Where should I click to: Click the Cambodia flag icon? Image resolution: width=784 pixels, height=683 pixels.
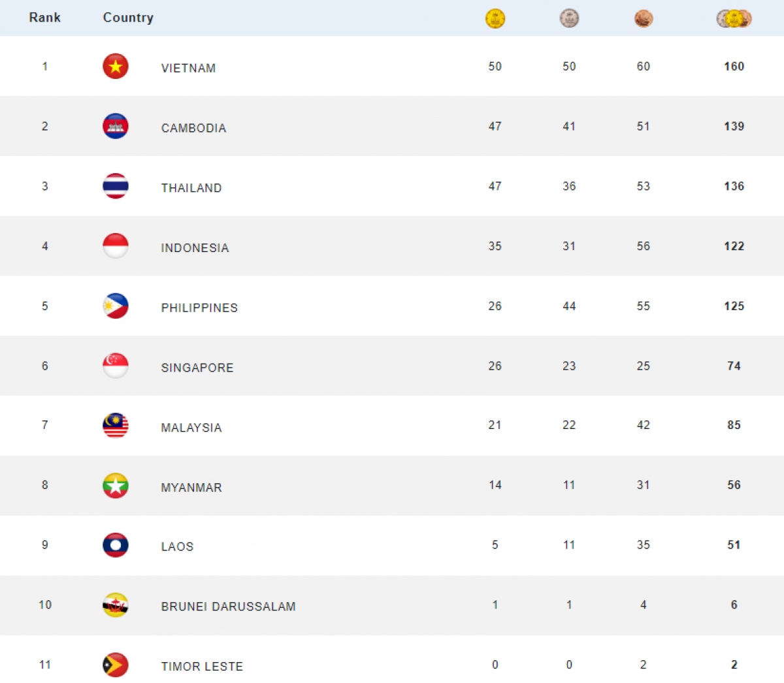click(x=116, y=126)
